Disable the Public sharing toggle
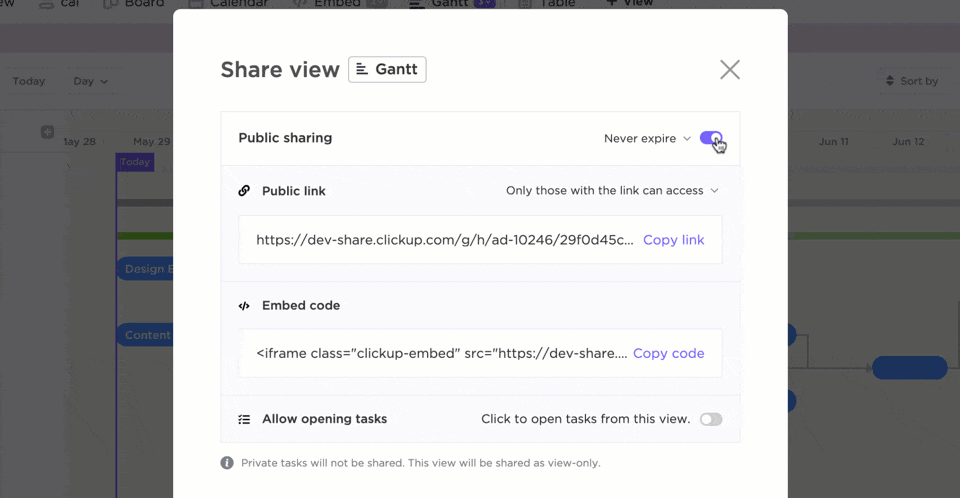The height and width of the screenshot is (498, 960). (x=711, y=138)
